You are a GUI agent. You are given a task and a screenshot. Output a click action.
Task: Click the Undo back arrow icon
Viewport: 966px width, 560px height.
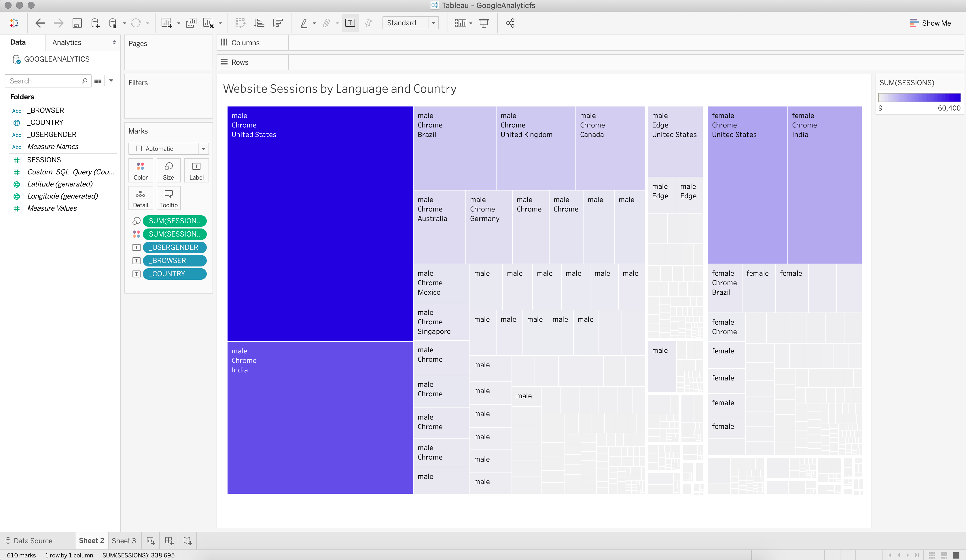pos(40,23)
